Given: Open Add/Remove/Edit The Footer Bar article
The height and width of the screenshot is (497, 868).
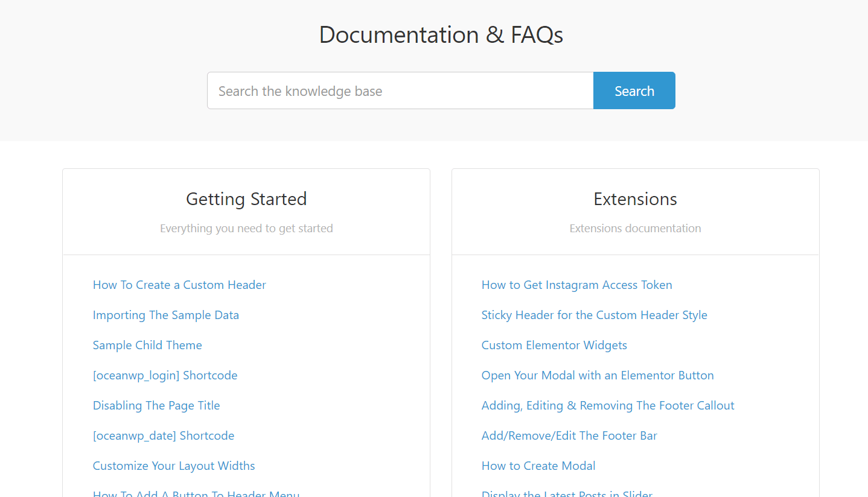Looking at the screenshot, I should 569,435.
